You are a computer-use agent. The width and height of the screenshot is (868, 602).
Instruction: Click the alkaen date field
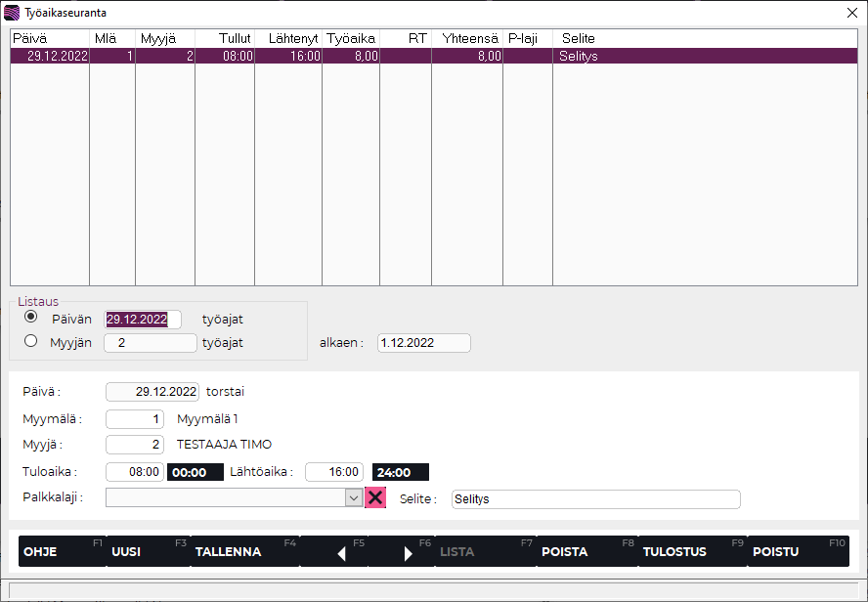(x=423, y=343)
